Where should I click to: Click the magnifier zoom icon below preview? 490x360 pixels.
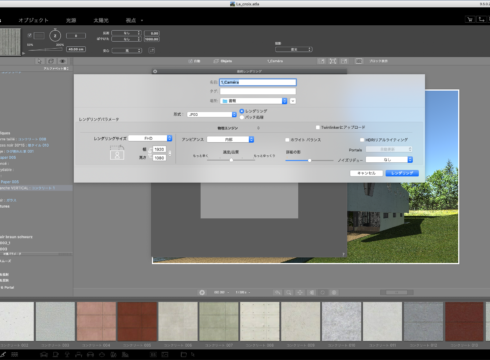(289, 292)
